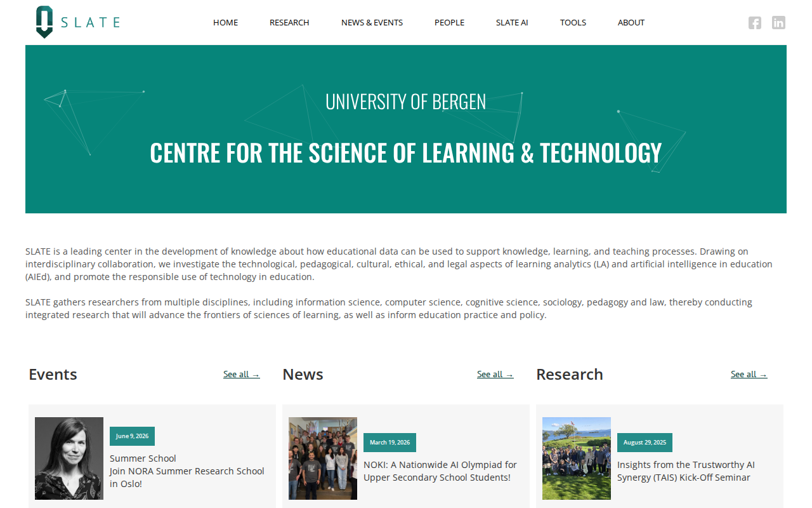
Task: Open the NEWS & EVENTS section
Action: point(372,22)
